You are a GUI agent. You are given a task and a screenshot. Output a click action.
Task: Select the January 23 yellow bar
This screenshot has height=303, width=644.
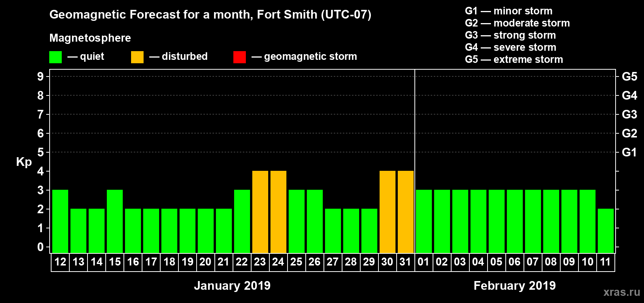click(260, 212)
